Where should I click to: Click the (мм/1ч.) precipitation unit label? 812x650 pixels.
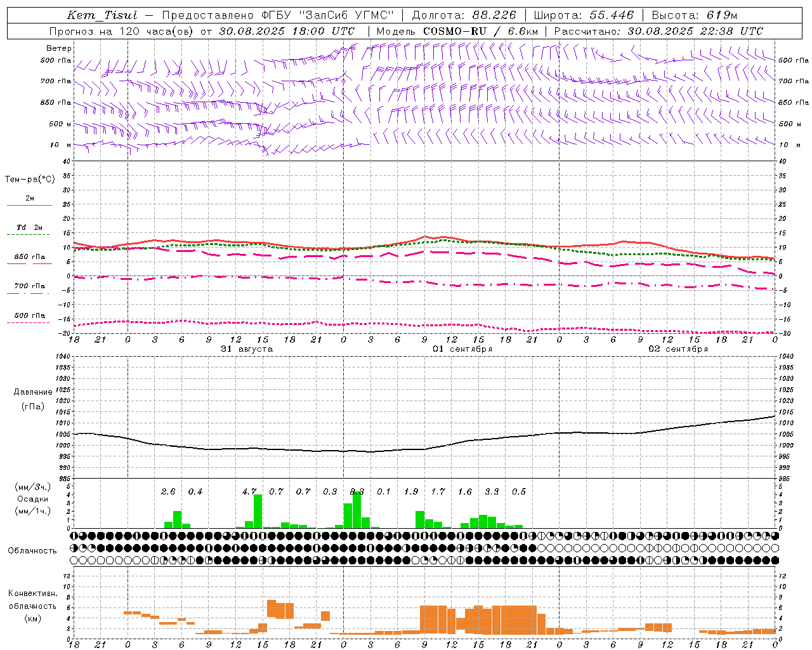33,511
